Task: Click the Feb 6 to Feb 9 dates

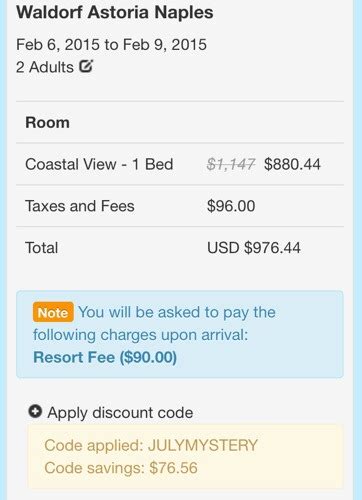Action: [111, 45]
